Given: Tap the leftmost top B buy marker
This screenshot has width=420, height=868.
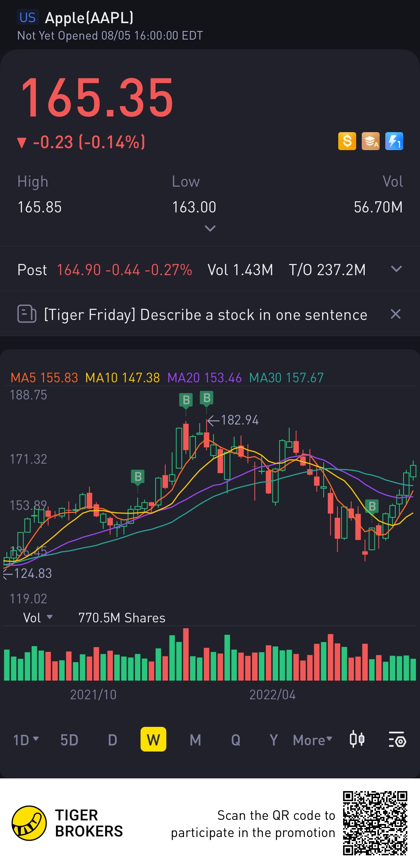Looking at the screenshot, I should point(186,401).
